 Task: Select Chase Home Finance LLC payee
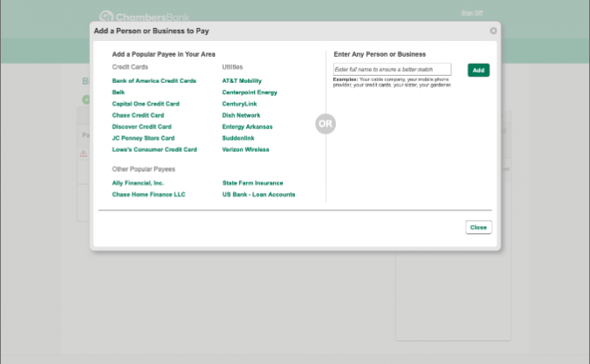[148, 195]
